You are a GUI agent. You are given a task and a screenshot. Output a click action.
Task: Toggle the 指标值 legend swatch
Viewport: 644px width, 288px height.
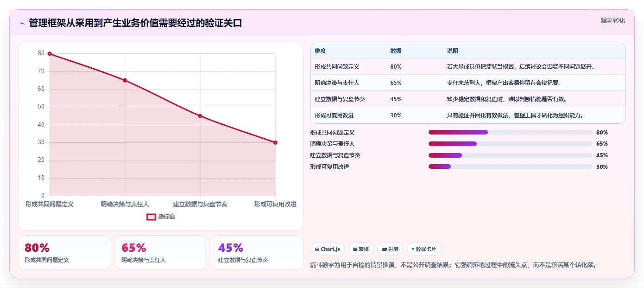pos(152,217)
